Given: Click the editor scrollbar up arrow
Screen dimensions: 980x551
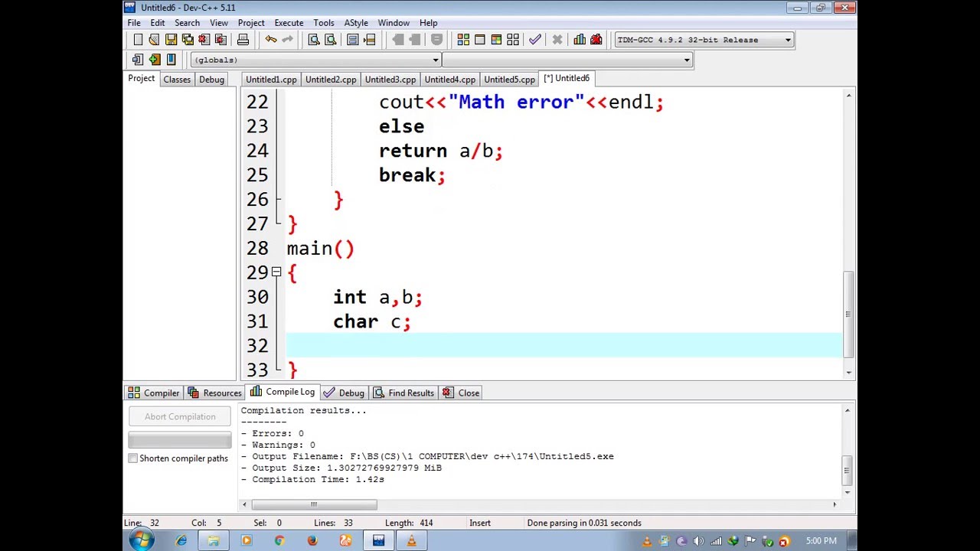Looking at the screenshot, I should 848,96.
